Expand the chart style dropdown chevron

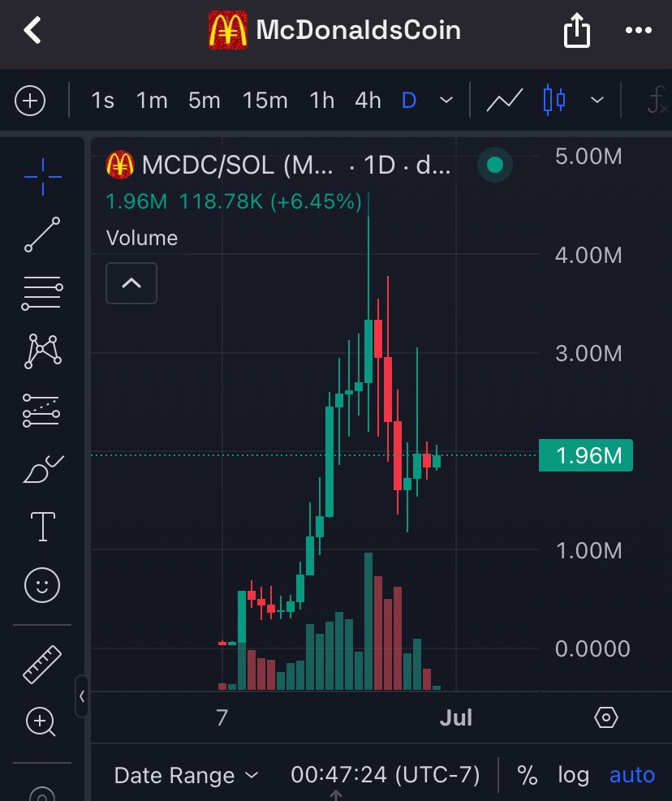coord(597,100)
